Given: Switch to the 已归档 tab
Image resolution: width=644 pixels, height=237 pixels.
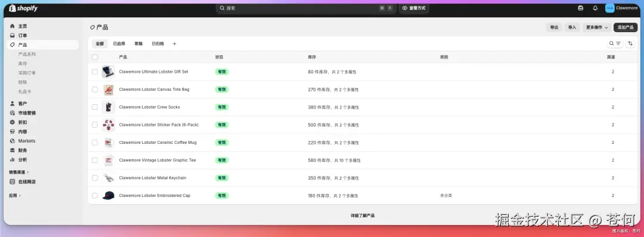Looking at the screenshot, I should (157, 44).
